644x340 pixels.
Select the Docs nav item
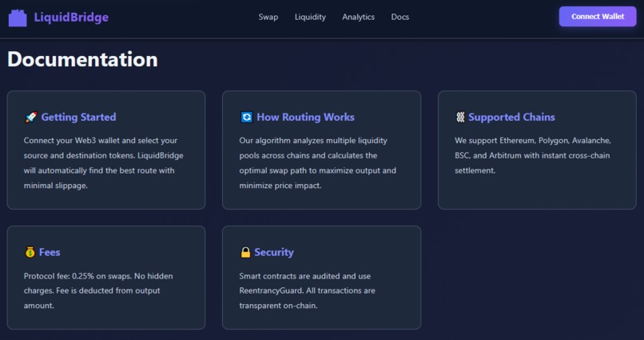[400, 17]
